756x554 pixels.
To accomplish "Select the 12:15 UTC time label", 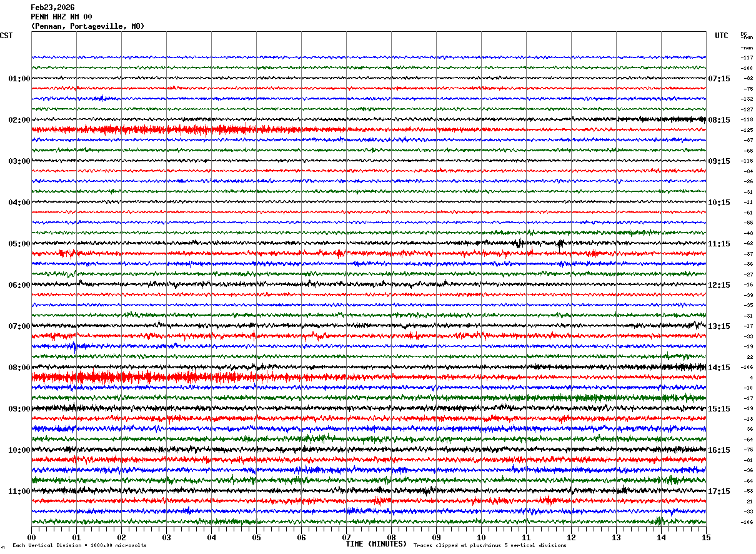I will [x=719, y=285].
